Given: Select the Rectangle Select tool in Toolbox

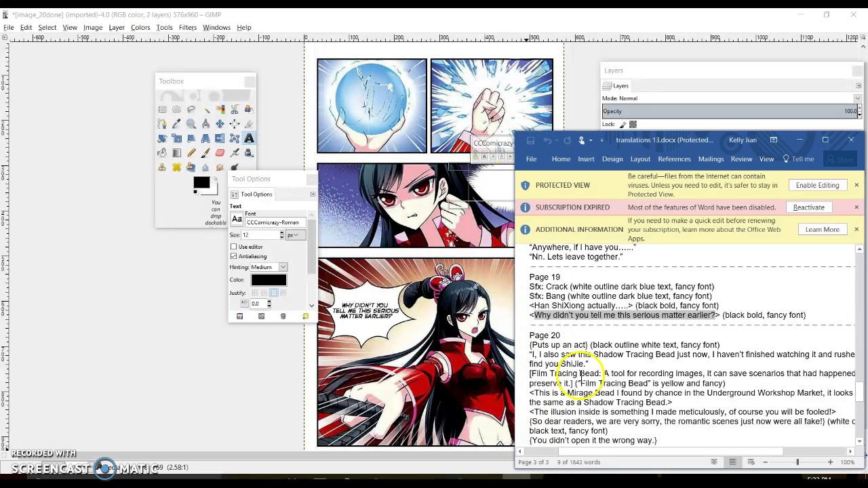Looking at the screenshot, I should click(162, 109).
